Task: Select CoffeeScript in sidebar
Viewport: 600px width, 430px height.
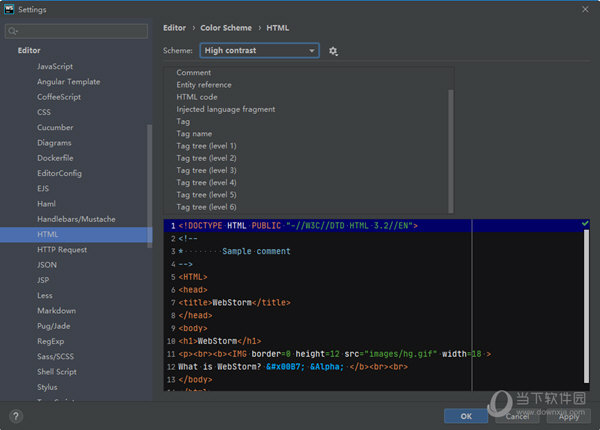Action: [x=59, y=97]
